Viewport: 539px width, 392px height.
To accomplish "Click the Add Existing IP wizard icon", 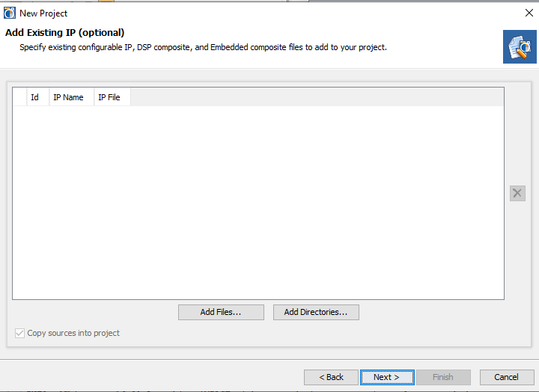I will pos(520,46).
